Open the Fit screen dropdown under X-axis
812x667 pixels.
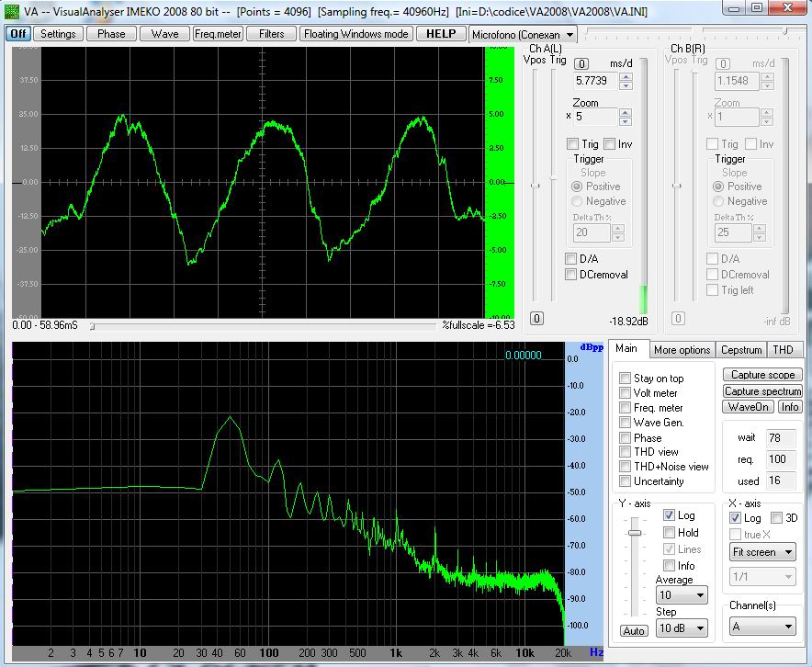coord(762,551)
